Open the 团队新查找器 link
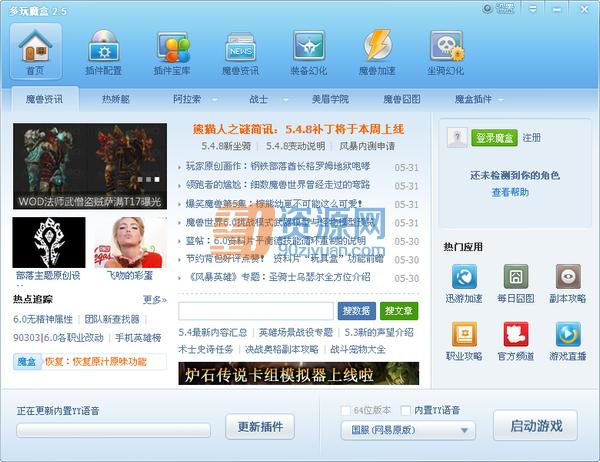Screen dimensions: 600x462 pos(112,319)
